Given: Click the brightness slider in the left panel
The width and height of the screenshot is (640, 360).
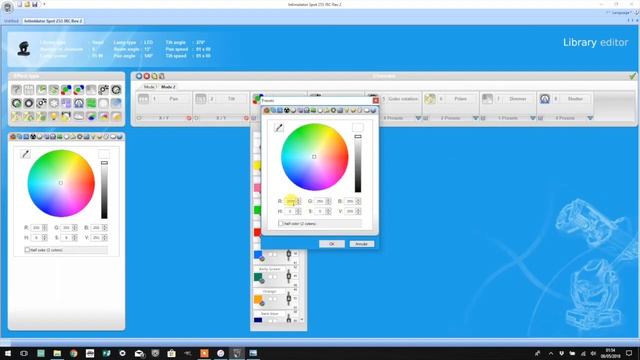Looking at the screenshot, I should [x=104, y=190].
